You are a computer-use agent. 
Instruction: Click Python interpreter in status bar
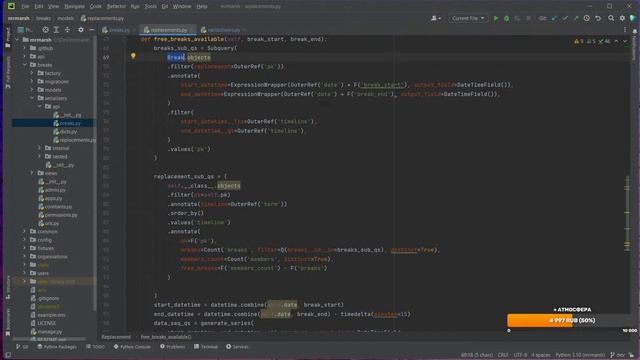coord(580,355)
